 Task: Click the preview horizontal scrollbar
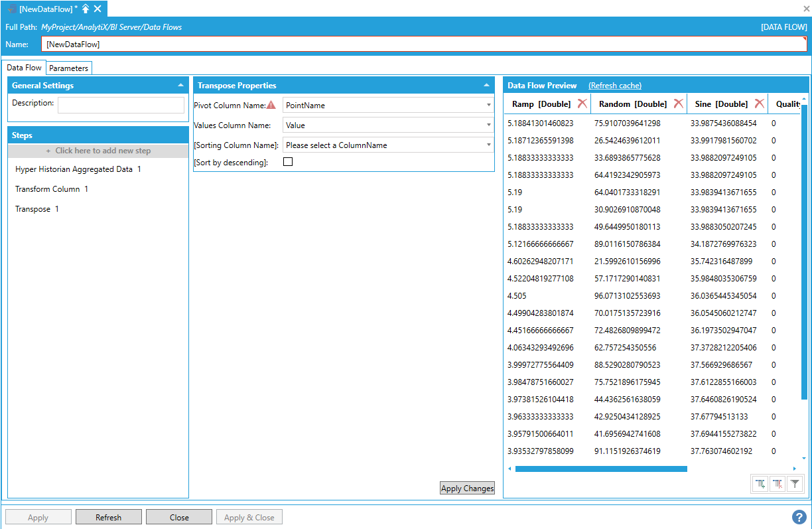click(x=600, y=469)
